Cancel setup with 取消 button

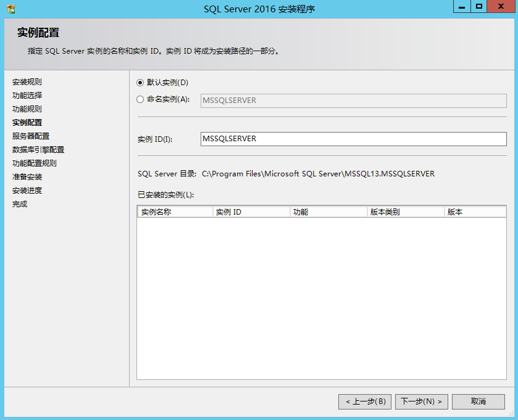click(478, 401)
